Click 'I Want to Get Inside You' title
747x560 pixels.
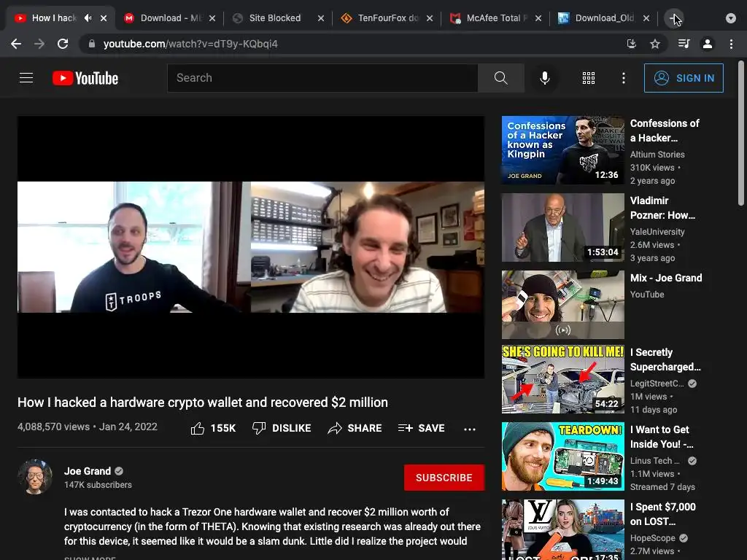coord(662,437)
